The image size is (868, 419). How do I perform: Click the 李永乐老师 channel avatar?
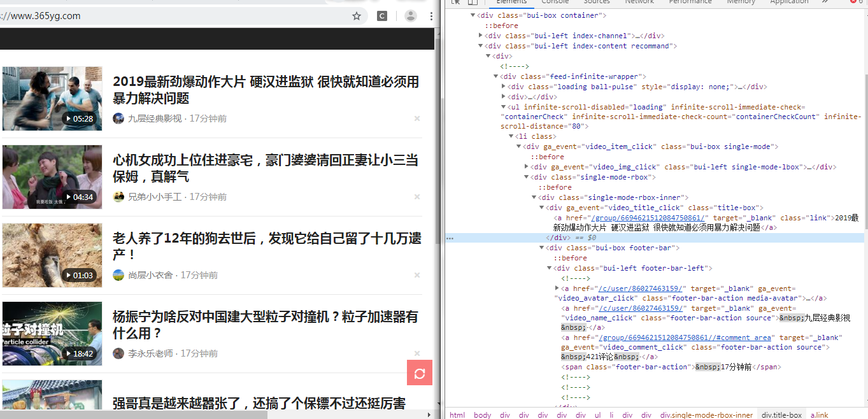[118, 353]
